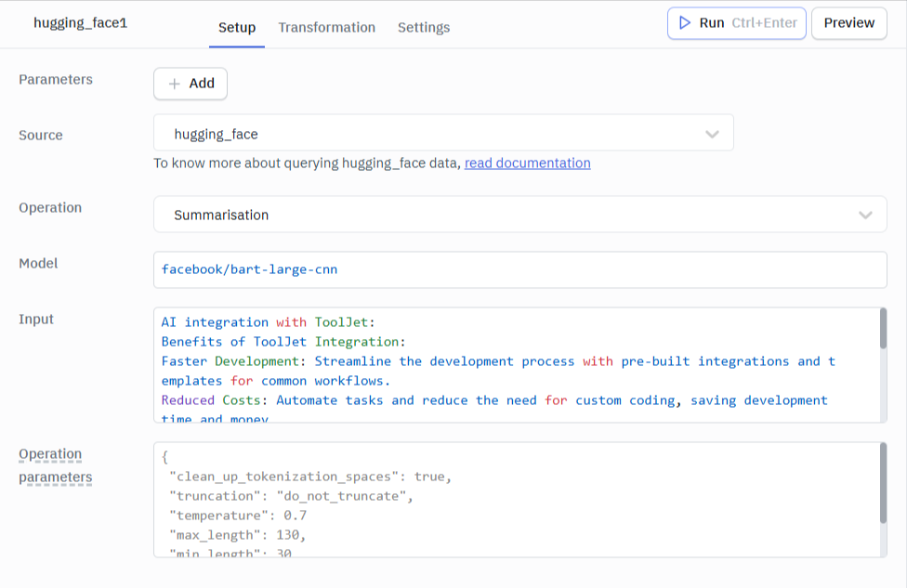Click the hugging_face value in Source

tap(216, 134)
